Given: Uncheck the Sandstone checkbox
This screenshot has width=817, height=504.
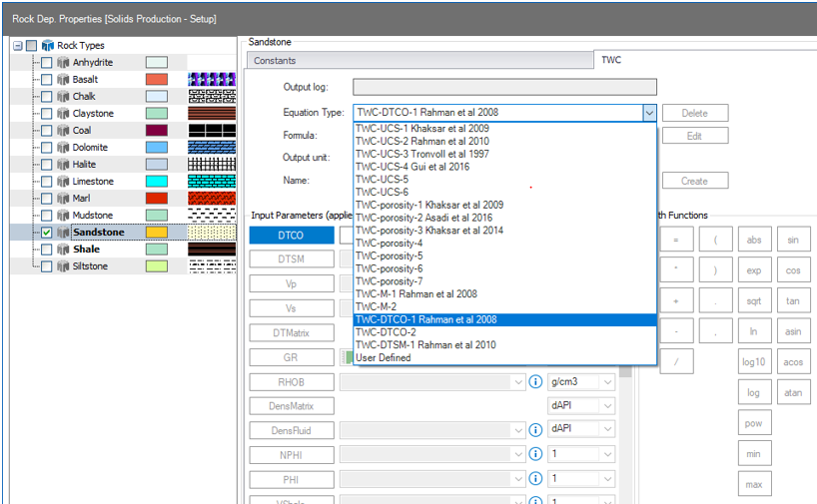Looking at the screenshot, I should tap(46, 233).
